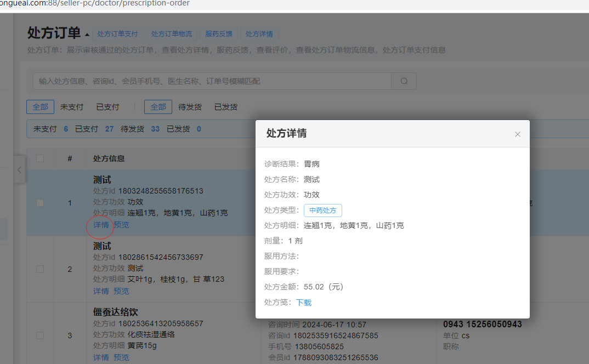Click 处方金额 55.02（元） value
The height and width of the screenshot is (364, 589).
324,287
